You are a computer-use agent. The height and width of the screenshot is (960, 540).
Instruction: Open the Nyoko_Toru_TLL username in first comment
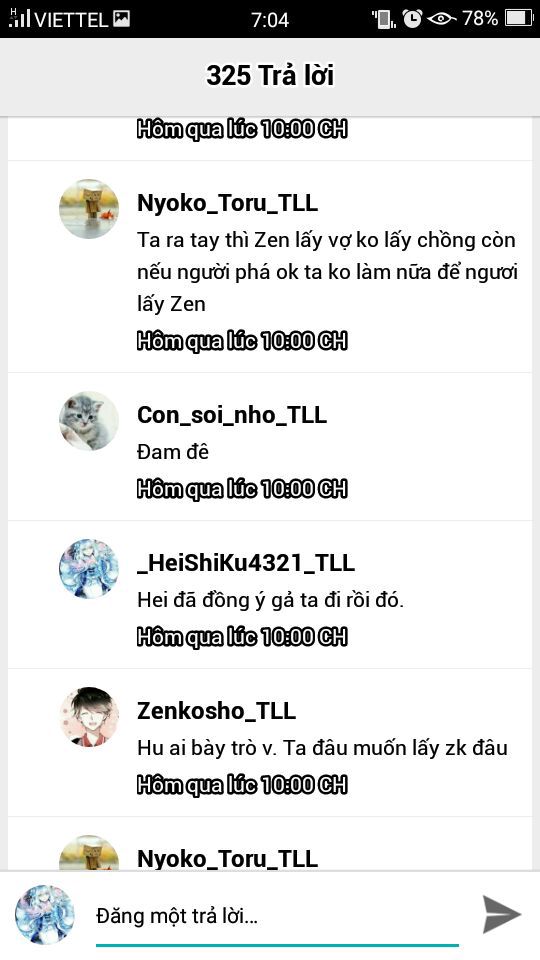pos(227,203)
